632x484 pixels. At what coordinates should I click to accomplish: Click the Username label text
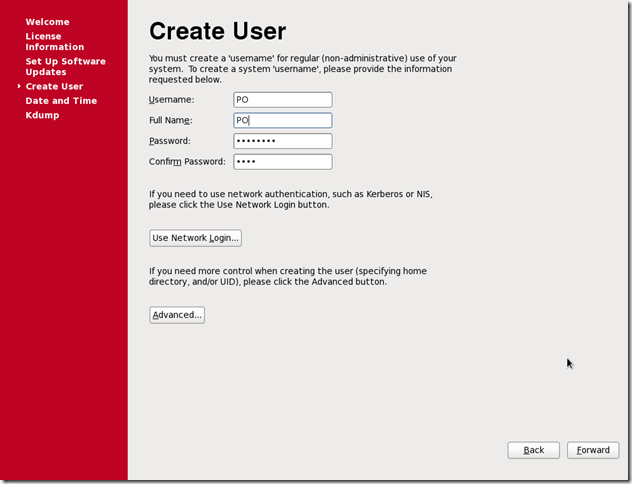(171, 100)
